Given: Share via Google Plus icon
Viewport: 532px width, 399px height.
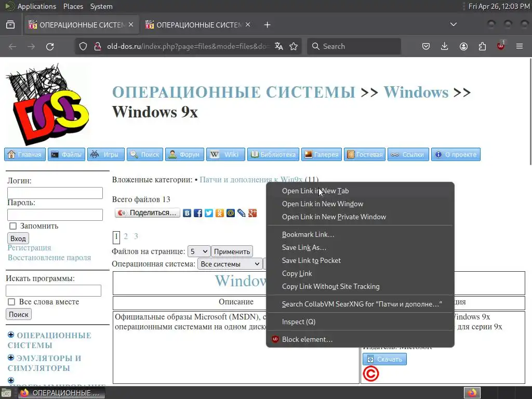Looking at the screenshot, I should click(252, 213).
